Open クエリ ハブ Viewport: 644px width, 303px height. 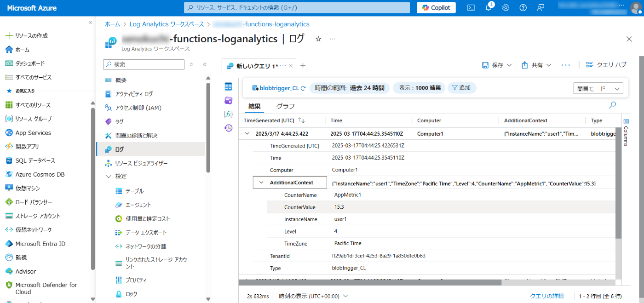(x=606, y=65)
